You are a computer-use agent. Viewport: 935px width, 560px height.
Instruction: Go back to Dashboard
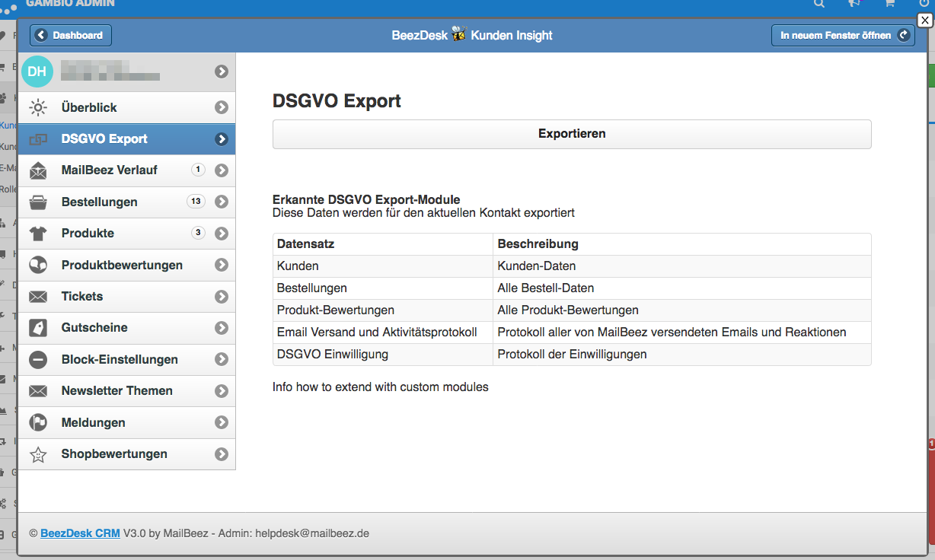click(x=71, y=35)
